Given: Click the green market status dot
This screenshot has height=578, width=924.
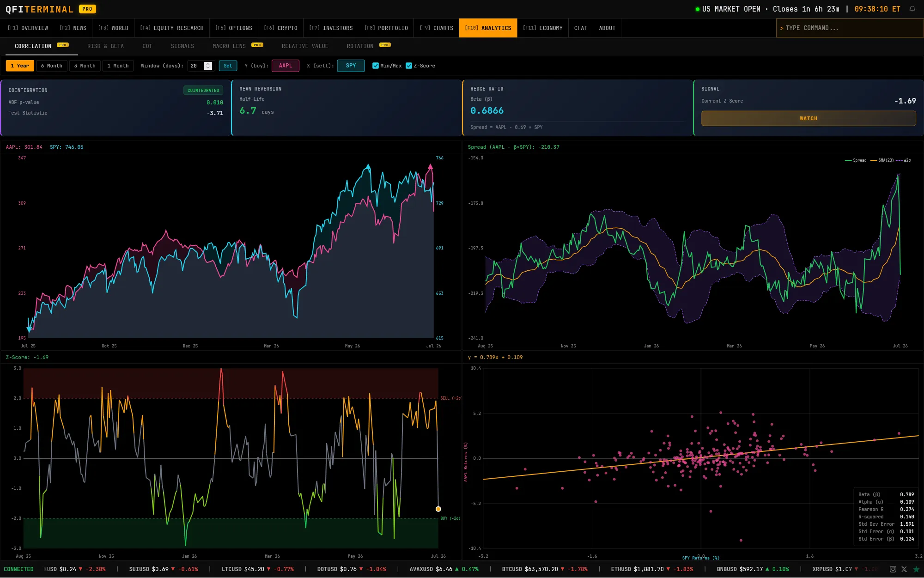Looking at the screenshot, I should pos(698,9).
